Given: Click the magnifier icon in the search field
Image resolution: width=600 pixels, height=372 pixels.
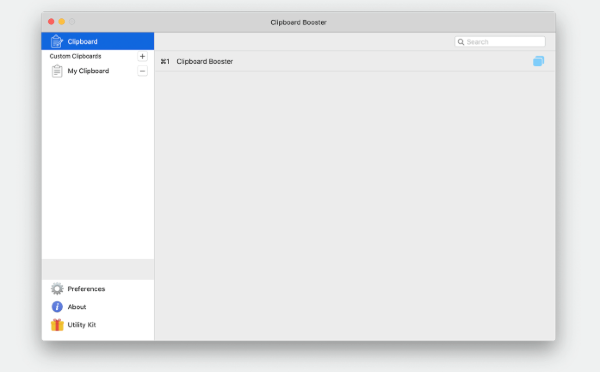Looking at the screenshot, I should click(461, 42).
